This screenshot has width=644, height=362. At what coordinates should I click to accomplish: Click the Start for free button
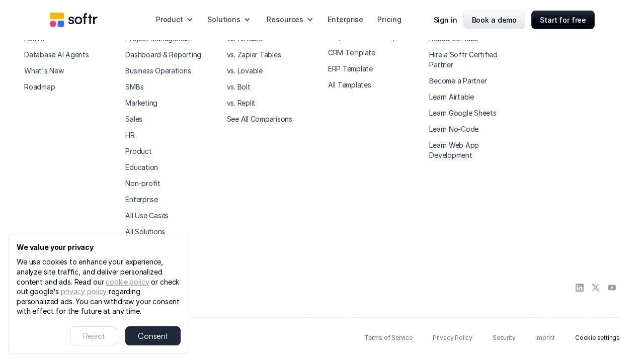coord(562,20)
